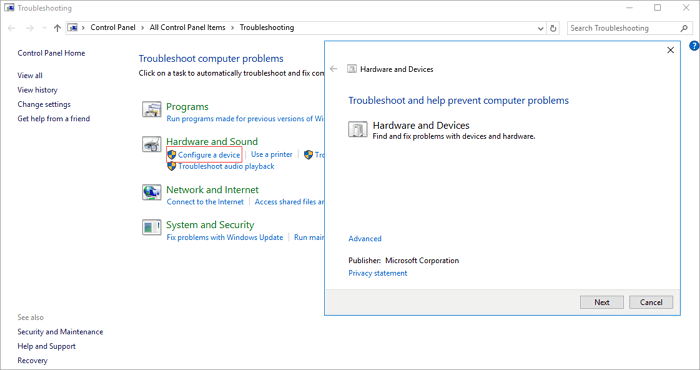Viewport: 700px width, 370px height.
Task: Click the Up arrow navigation button
Action: coord(57,28)
